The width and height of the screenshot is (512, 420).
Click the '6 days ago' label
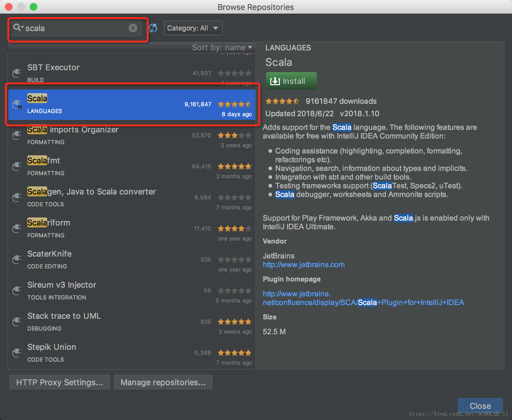237,114
